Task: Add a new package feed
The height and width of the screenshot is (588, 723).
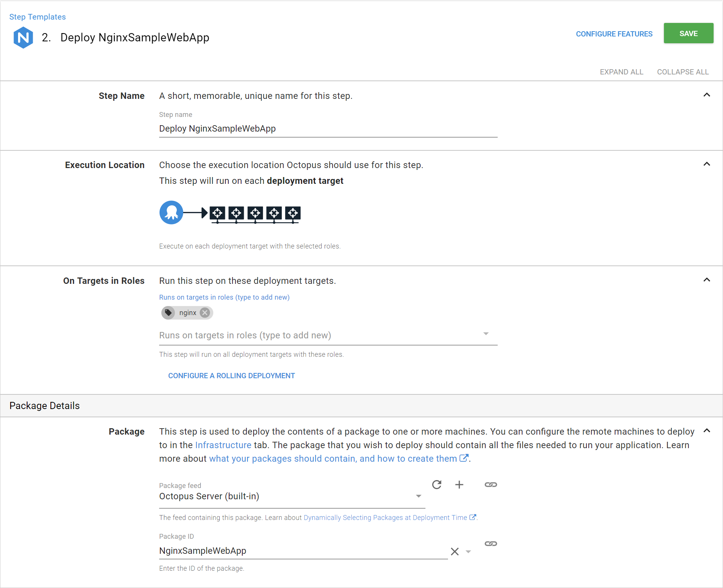Action: click(459, 485)
